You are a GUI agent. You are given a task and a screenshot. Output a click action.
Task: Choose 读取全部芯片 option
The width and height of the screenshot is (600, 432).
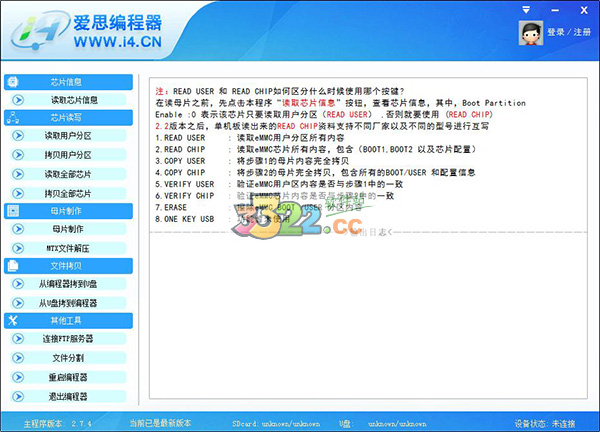tap(68, 174)
